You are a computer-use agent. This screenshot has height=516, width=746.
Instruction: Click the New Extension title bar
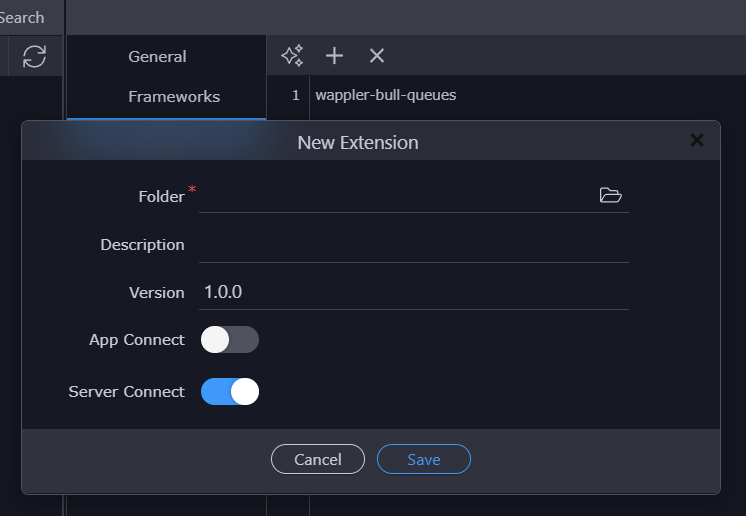[358, 142]
